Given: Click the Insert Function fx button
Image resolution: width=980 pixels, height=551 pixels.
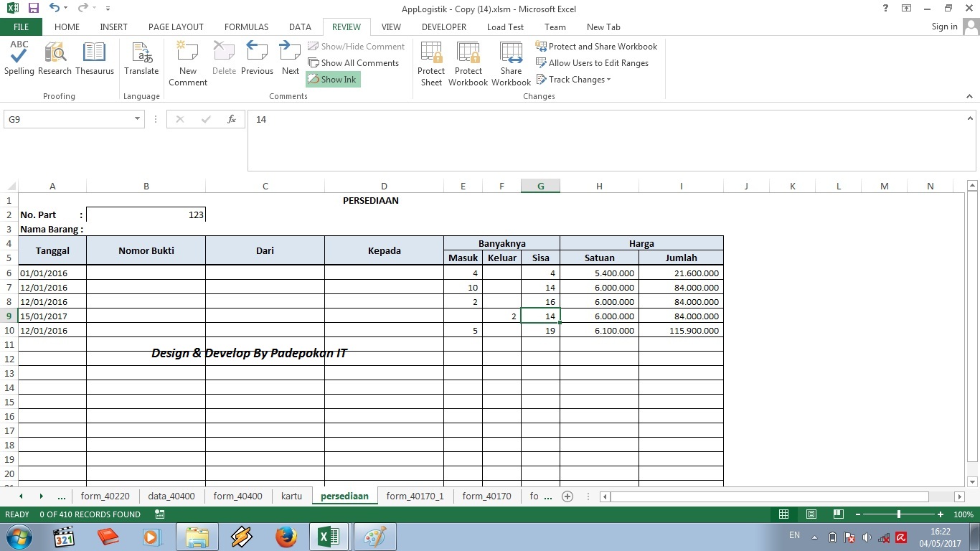Looking at the screenshot, I should coord(232,120).
